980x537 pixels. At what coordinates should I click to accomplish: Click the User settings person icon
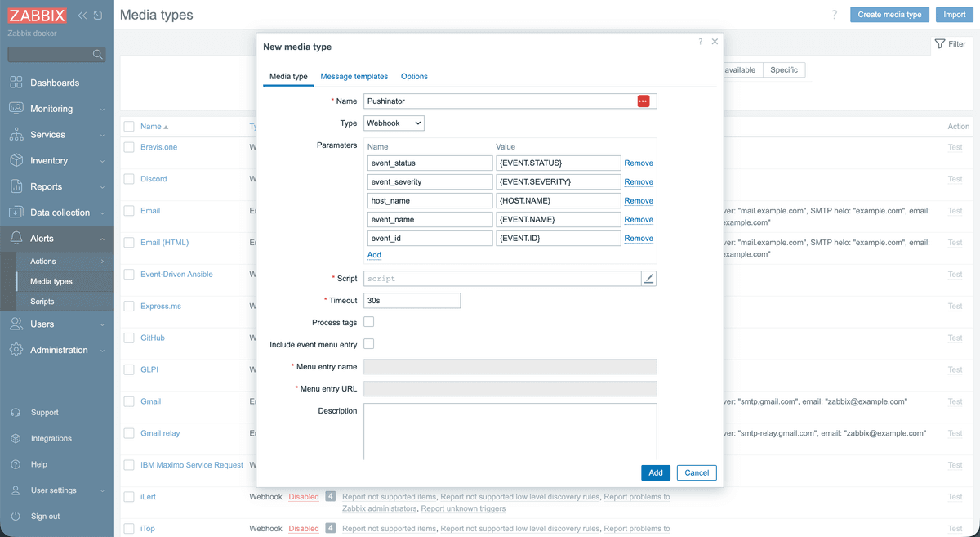point(16,490)
